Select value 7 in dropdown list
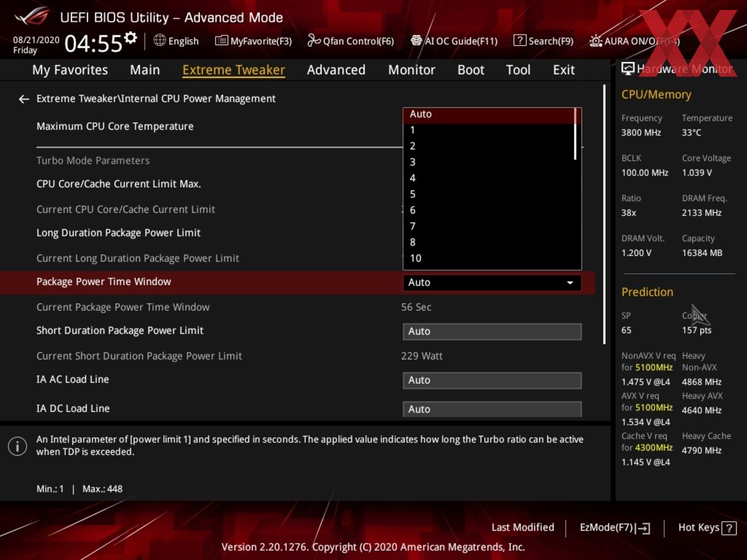The height and width of the screenshot is (560, 747). click(489, 226)
